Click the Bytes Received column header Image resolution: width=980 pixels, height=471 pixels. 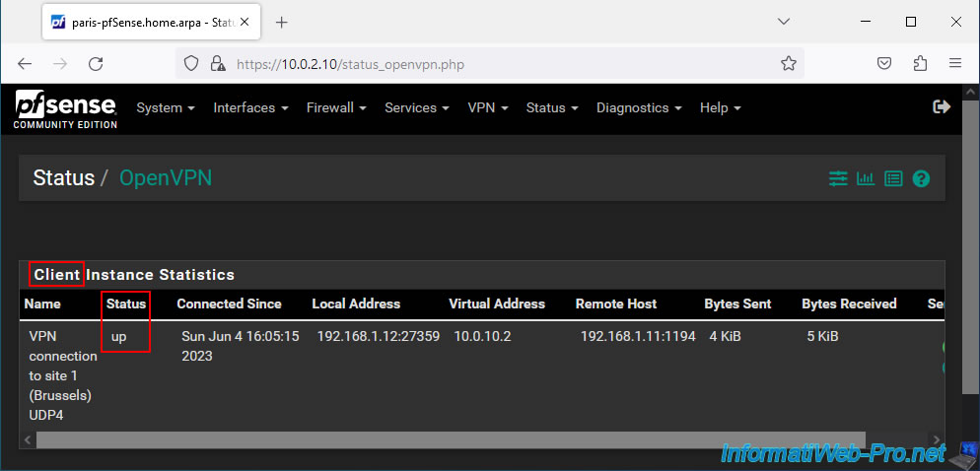coord(850,304)
